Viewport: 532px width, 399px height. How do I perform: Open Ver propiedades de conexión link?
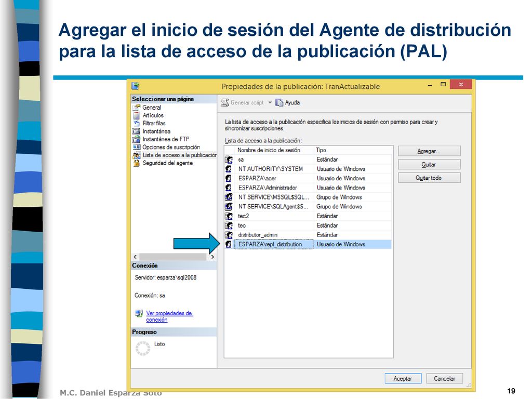(x=169, y=316)
